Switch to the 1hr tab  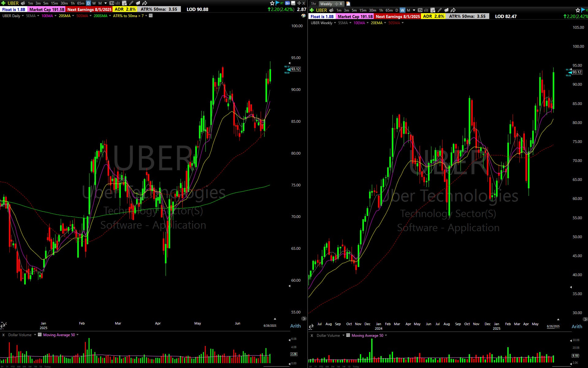coord(313,4)
